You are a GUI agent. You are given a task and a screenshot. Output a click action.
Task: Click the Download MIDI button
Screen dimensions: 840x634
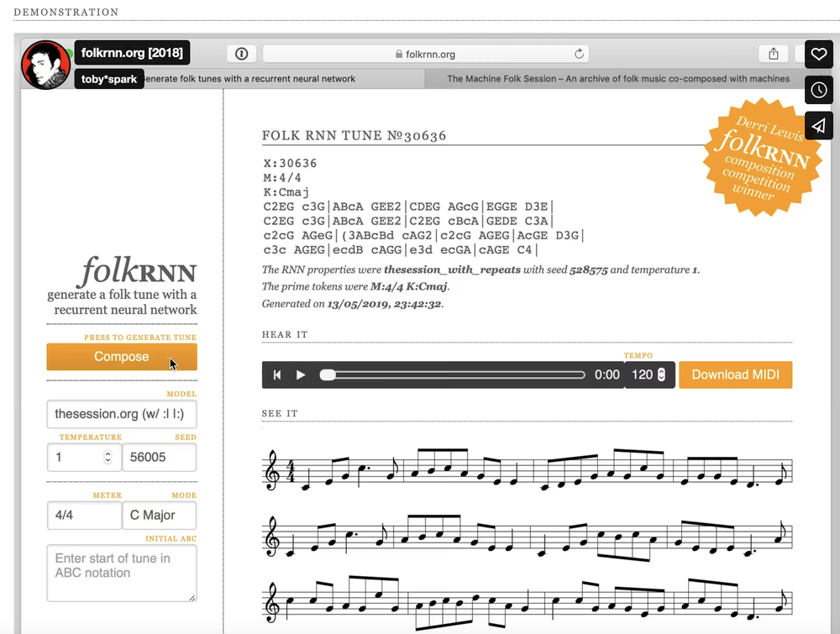(736, 375)
